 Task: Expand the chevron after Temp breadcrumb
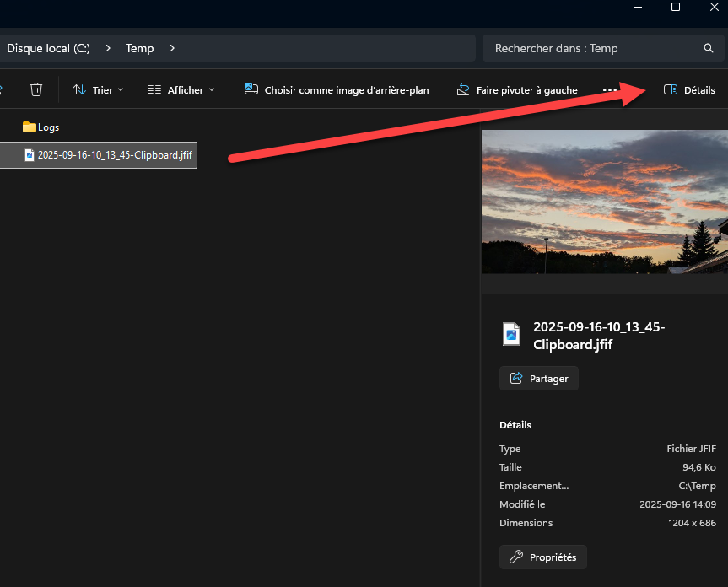(x=172, y=48)
